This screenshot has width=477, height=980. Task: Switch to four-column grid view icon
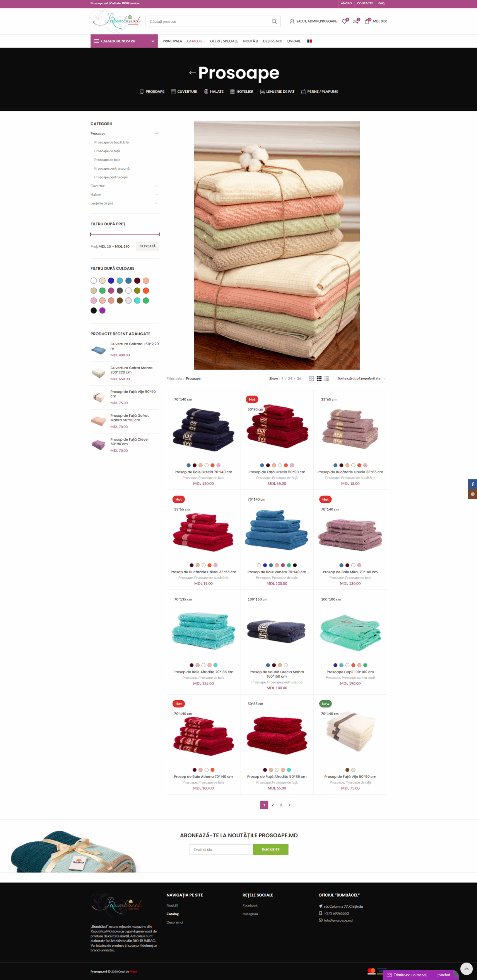(327, 379)
